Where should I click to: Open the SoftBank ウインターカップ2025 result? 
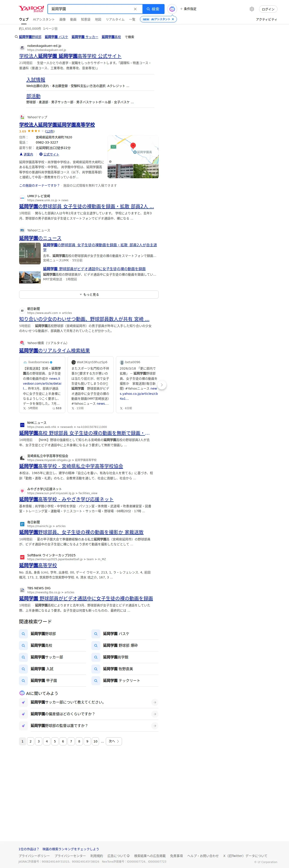point(38,565)
